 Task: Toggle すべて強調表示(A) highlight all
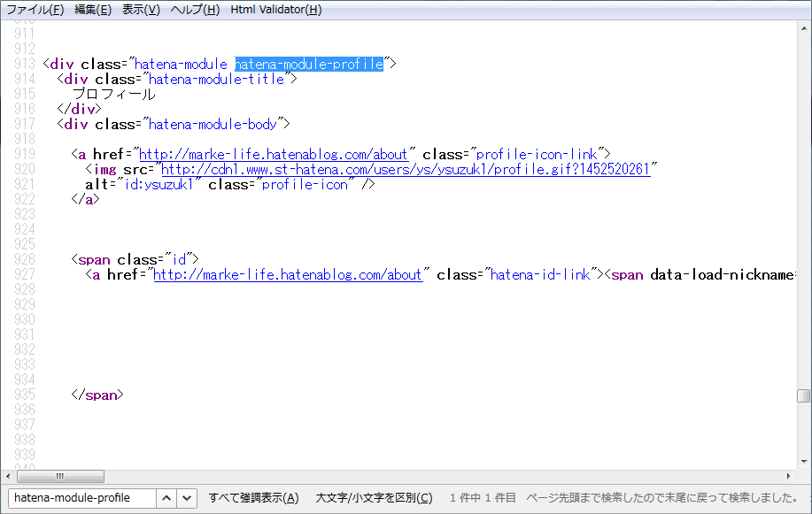[x=254, y=498]
